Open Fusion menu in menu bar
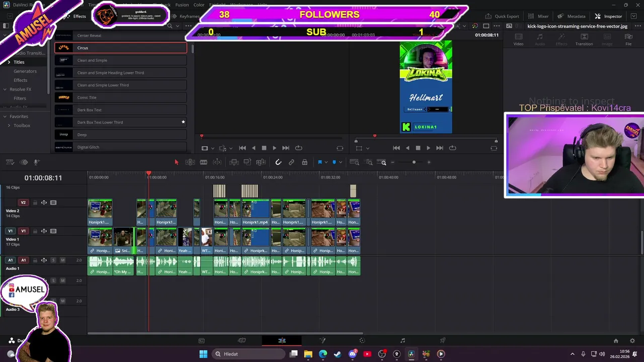The image size is (644, 362). click(x=182, y=5)
